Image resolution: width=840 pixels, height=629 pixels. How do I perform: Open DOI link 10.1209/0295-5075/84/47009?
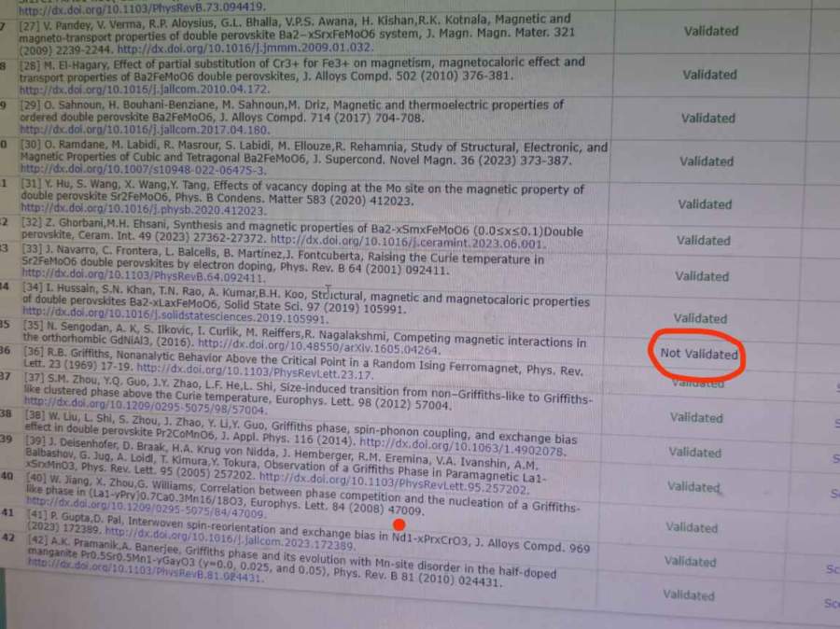pyautogui.click(x=146, y=507)
